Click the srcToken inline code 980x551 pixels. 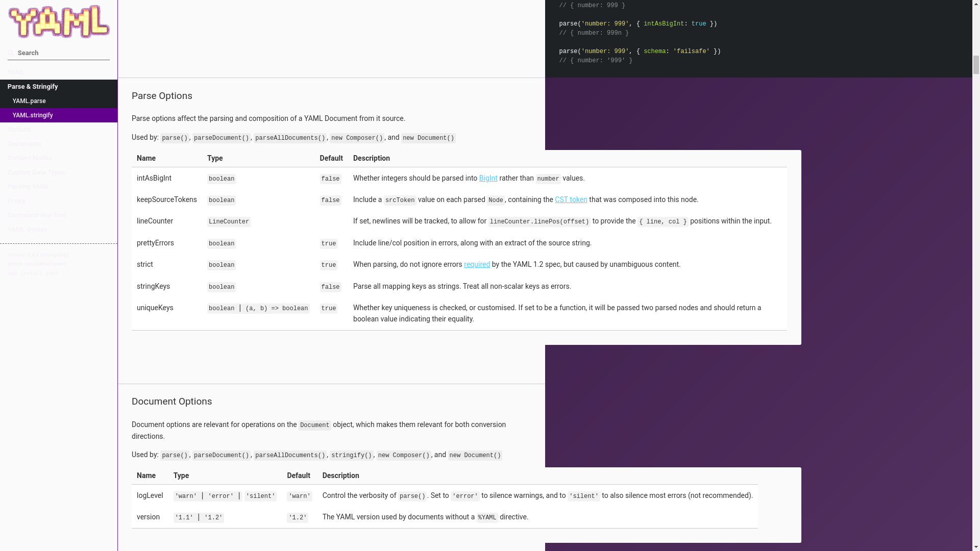[x=400, y=200]
